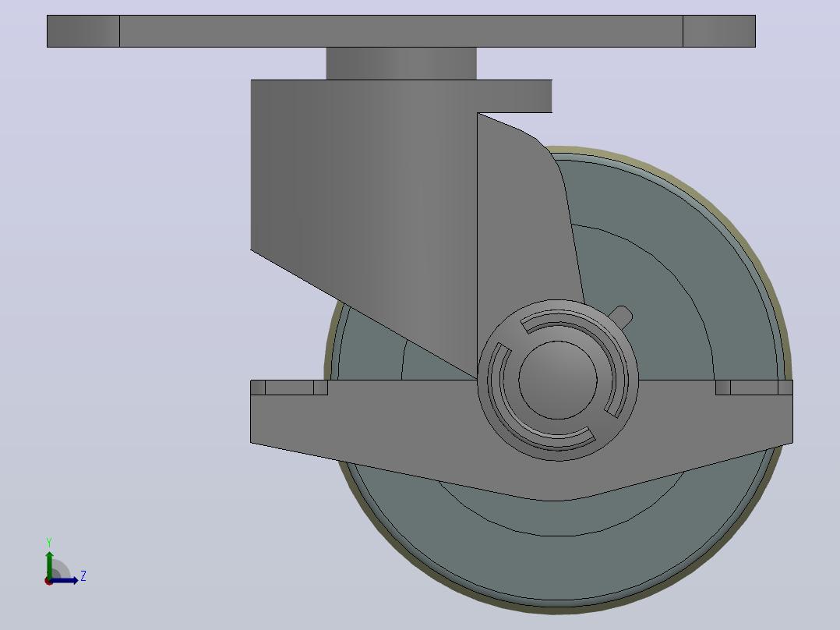Click the blue Z axis arrow

(65, 581)
